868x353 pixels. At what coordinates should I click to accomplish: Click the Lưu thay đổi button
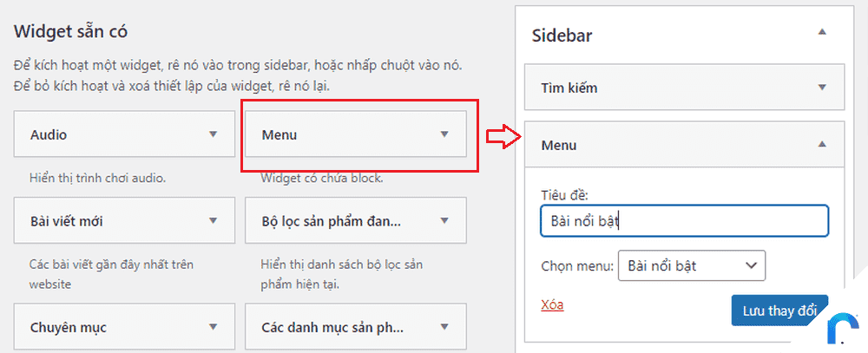point(779,311)
